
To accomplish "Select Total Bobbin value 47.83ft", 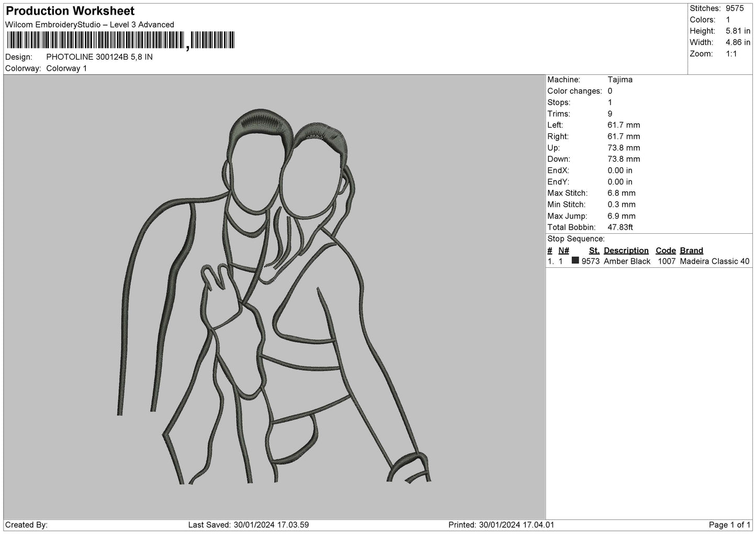I will 620,228.
